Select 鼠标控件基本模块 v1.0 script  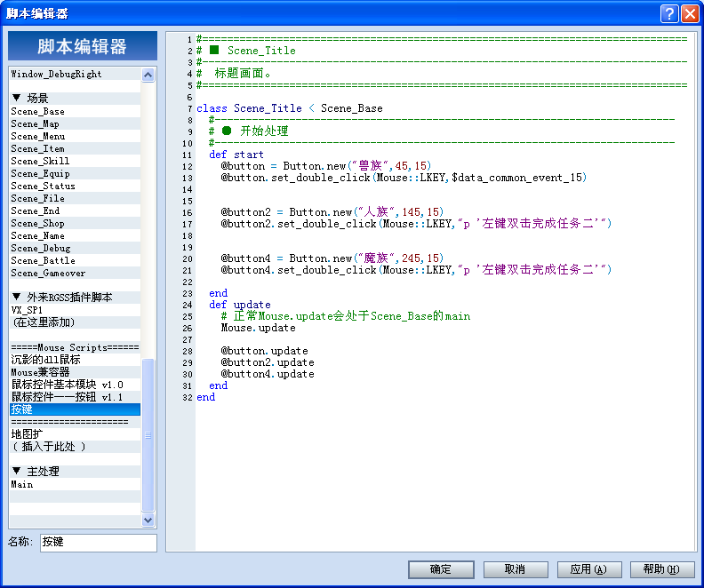(75, 385)
